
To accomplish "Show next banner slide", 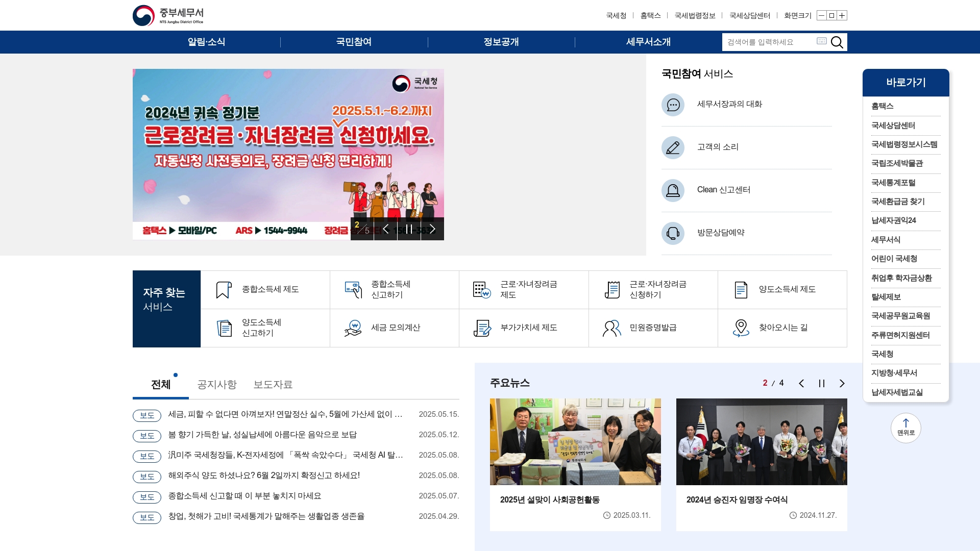I will pyautogui.click(x=432, y=229).
